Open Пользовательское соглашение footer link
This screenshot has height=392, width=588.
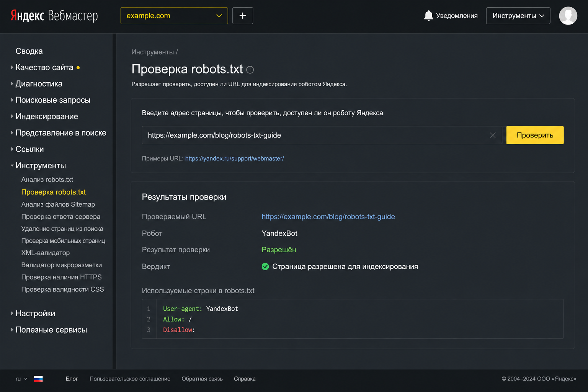(130, 379)
